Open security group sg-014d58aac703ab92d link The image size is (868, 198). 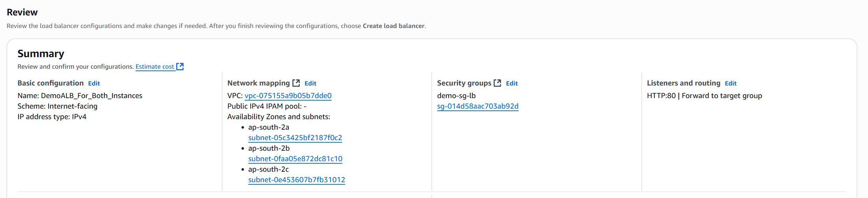click(x=477, y=106)
